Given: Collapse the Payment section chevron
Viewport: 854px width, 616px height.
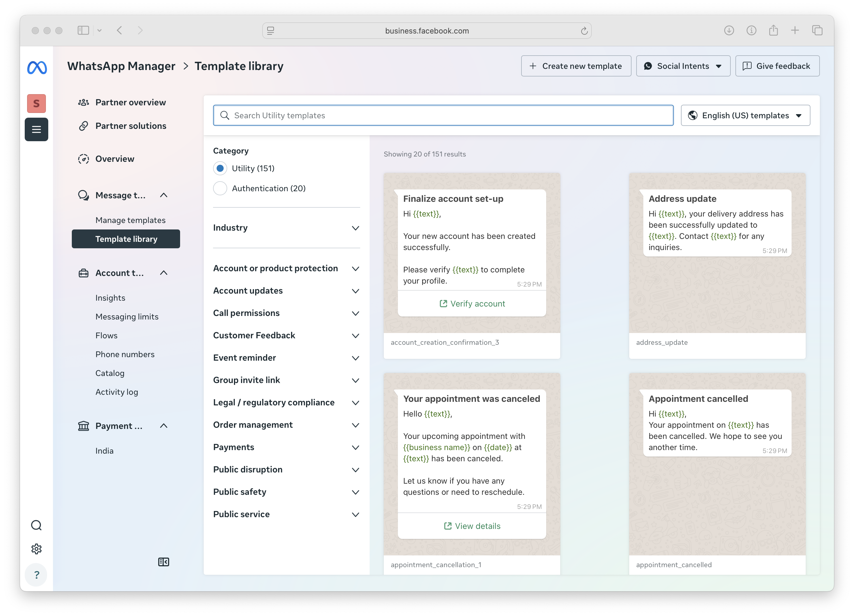Looking at the screenshot, I should 163,426.
